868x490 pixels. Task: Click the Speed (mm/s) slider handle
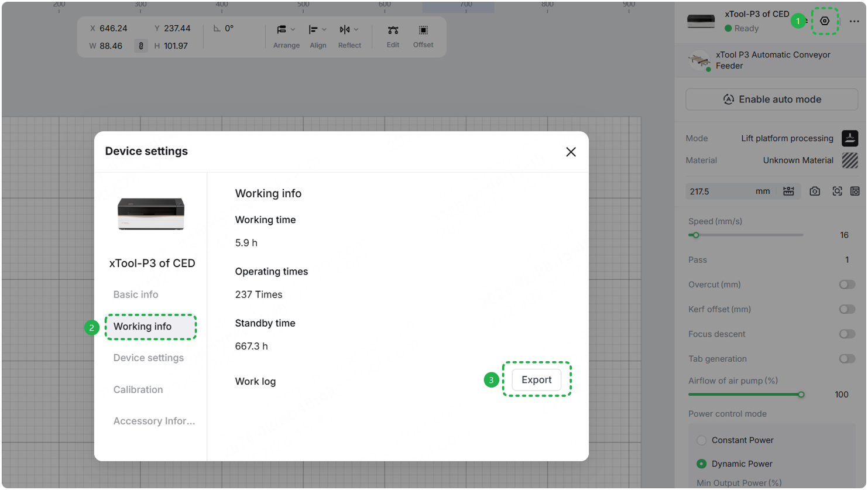695,235
